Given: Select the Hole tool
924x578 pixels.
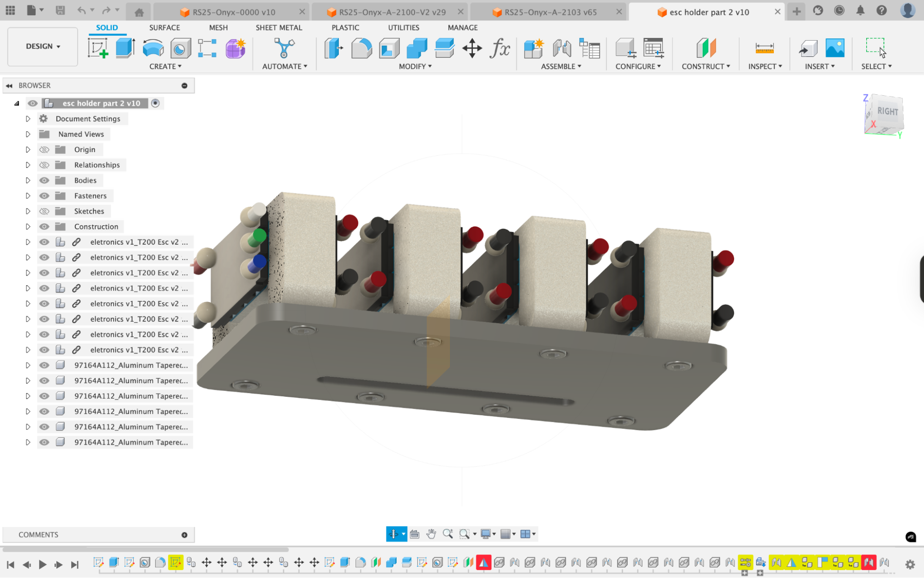Looking at the screenshot, I should 180,48.
